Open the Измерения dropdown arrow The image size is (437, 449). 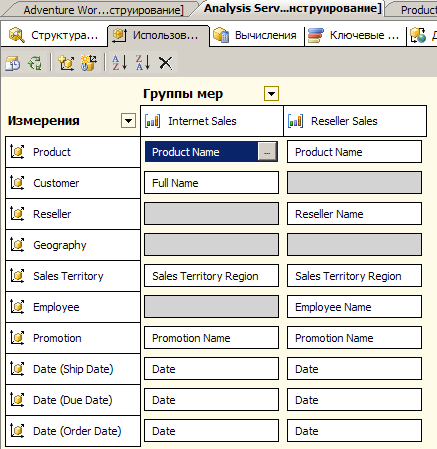click(x=128, y=121)
